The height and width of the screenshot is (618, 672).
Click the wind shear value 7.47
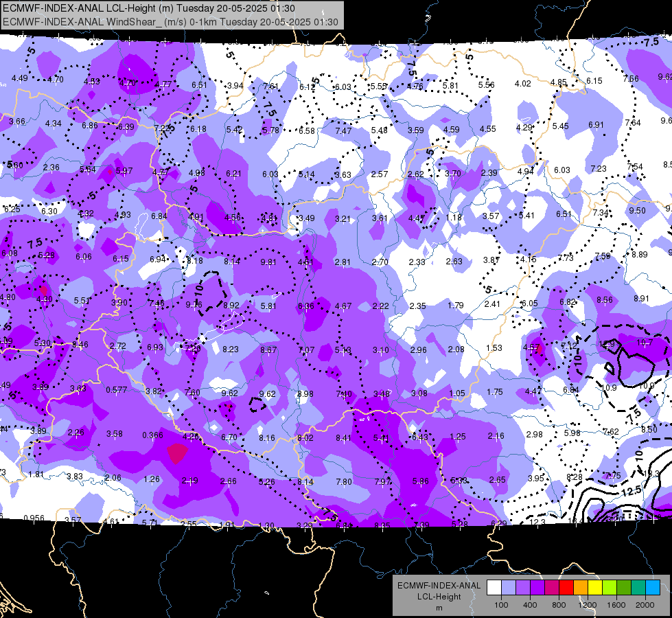[x=344, y=130]
